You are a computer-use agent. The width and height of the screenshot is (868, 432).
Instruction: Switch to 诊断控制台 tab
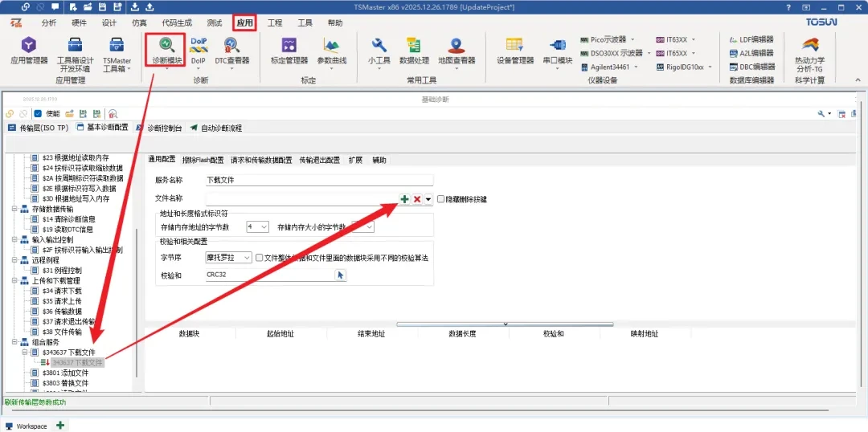[159, 128]
